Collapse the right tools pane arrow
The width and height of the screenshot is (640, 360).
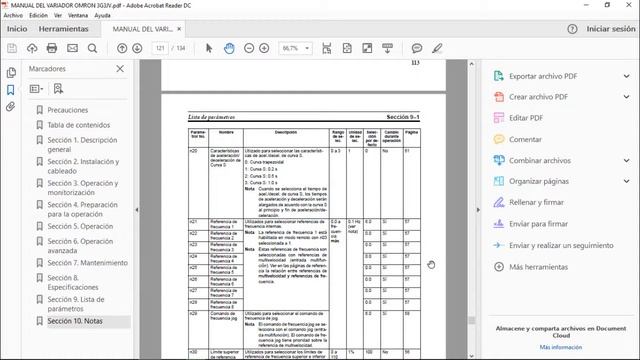(x=478, y=210)
